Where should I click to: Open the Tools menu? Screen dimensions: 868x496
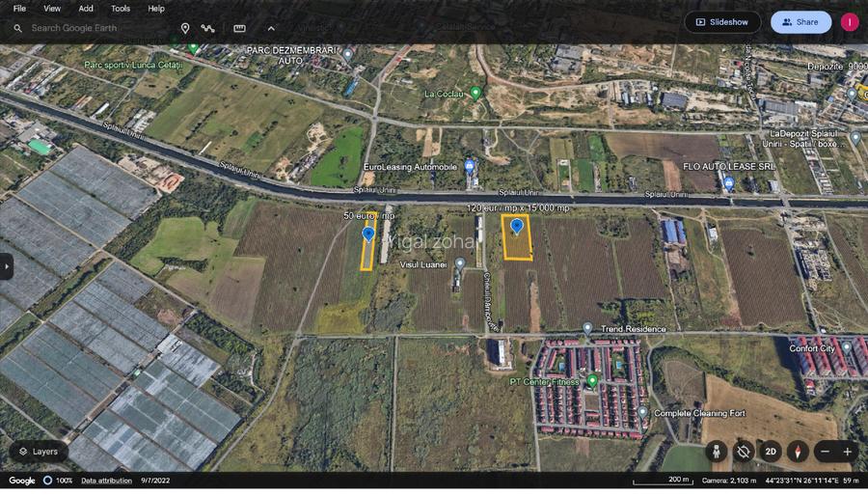tap(121, 8)
